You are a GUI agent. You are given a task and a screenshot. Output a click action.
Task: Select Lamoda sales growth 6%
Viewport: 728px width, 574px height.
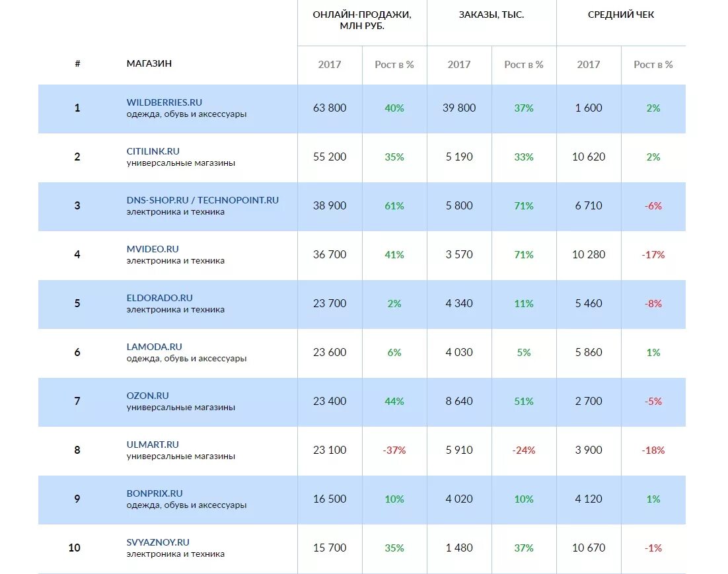click(394, 353)
